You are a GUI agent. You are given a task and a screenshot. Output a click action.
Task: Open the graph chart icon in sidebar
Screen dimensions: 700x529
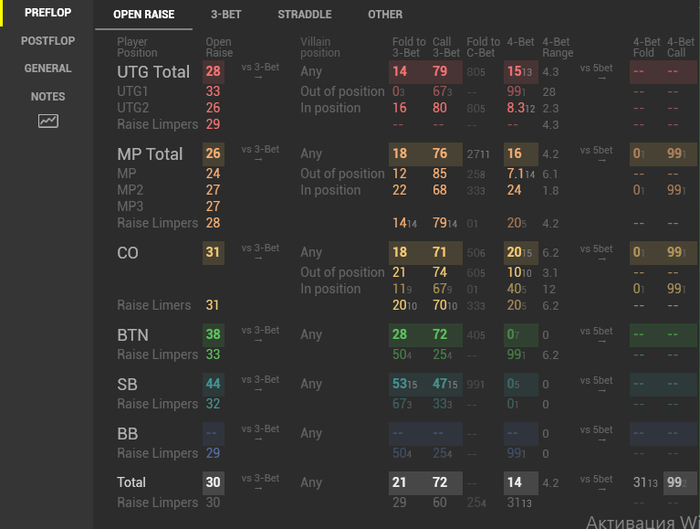[48, 121]
